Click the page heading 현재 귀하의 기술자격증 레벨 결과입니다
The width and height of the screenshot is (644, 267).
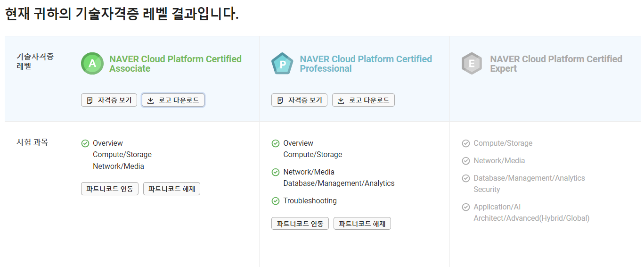pos(122,13)
